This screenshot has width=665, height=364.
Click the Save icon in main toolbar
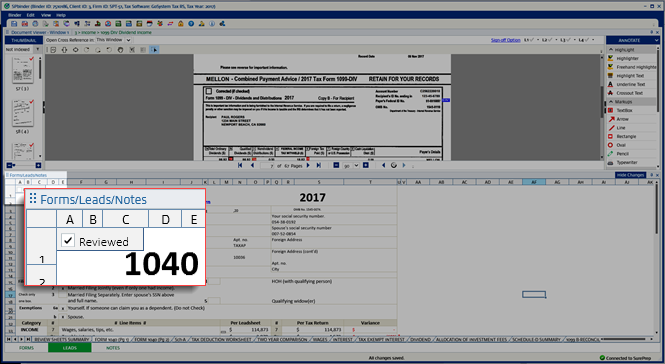(x=14, y=24)
